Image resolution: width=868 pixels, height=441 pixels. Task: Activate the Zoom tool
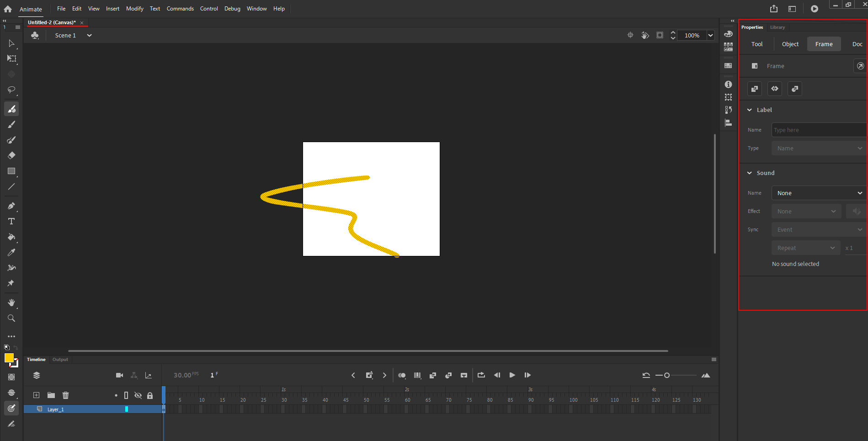(11, 319)
